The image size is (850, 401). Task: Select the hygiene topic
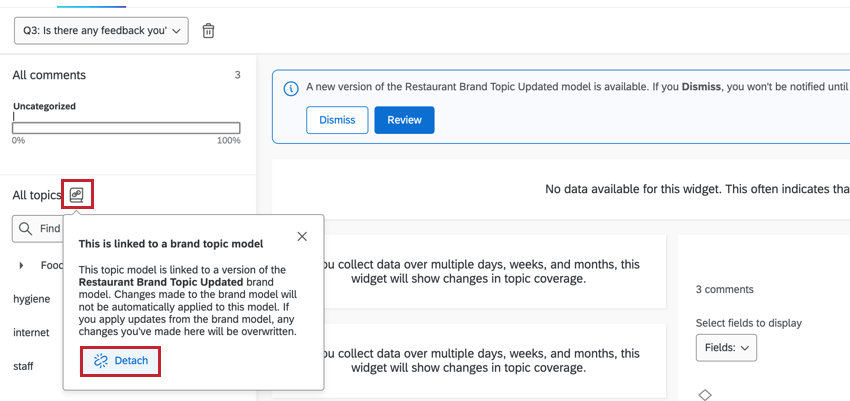31,299
